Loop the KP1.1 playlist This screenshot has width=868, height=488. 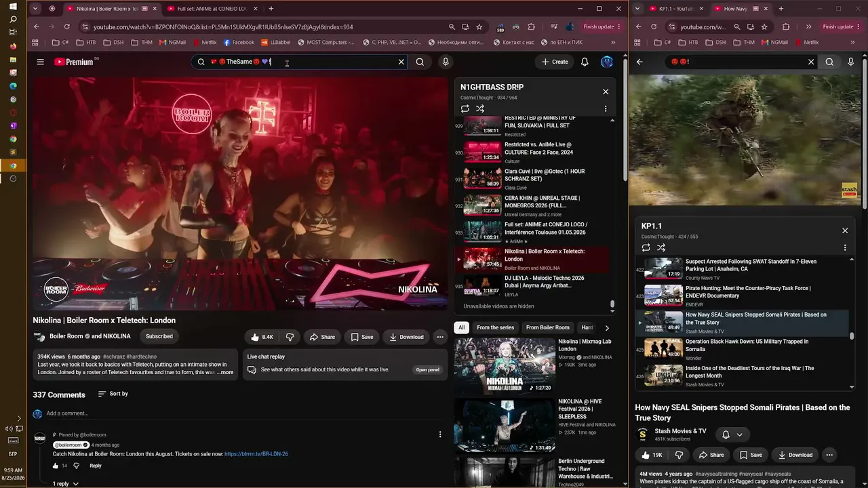click(646, 248)
